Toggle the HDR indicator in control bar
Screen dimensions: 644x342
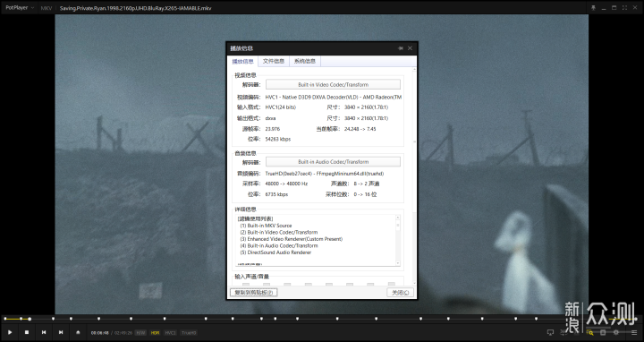tap(155, 332)
